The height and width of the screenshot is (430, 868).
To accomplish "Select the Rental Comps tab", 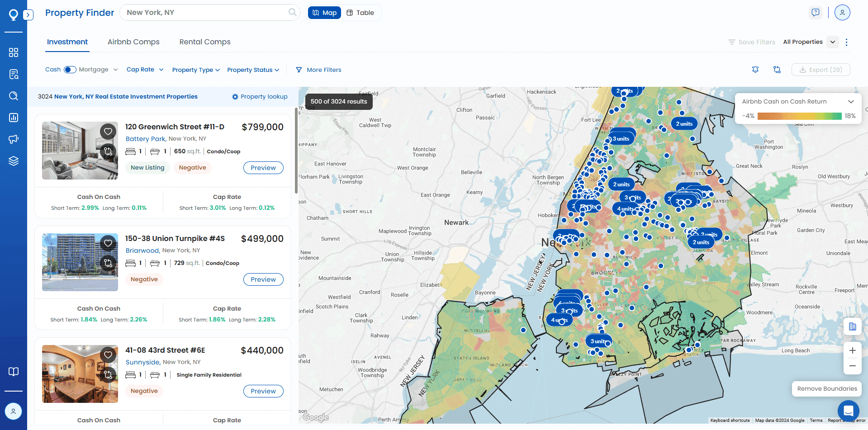I will [205, 42].
